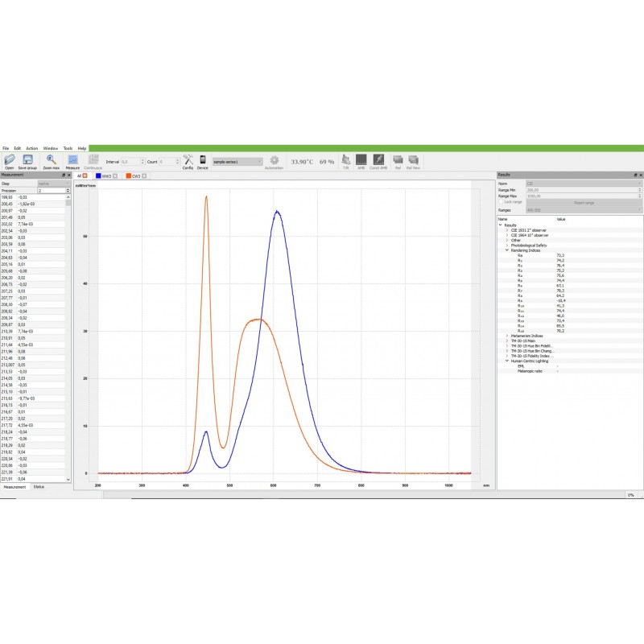Screen dimensions: 644x644
Task: Open the Action menu
Action: pos(31,148)
